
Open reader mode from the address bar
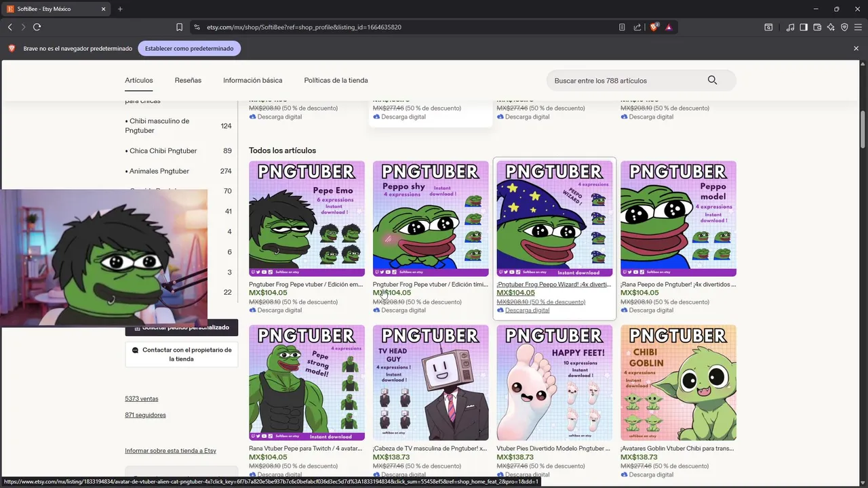[x=622, y=27]
